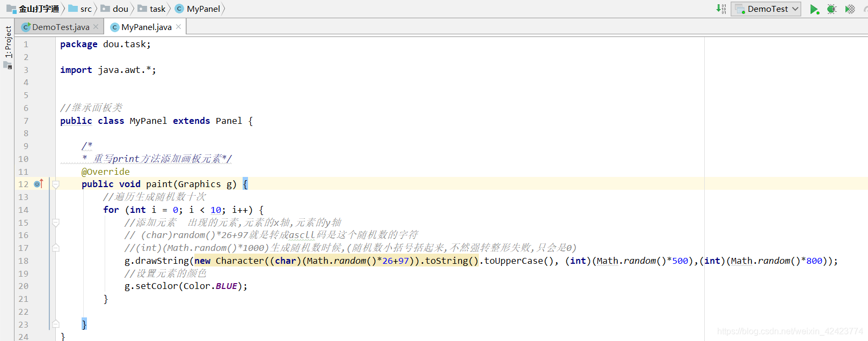Close the DemoTest.java tab

pyautogui.click(x=96, y=27)
